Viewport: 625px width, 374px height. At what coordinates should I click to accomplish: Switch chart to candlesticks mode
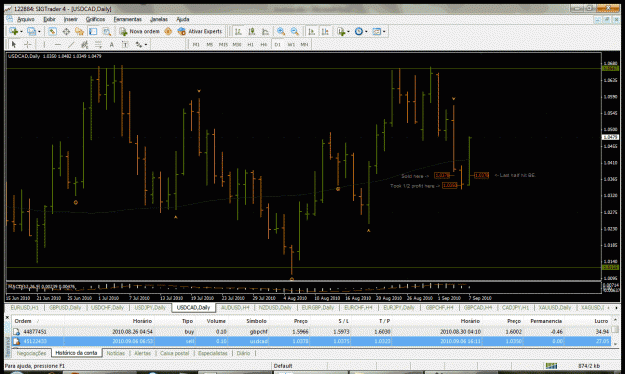click(252, 31)
